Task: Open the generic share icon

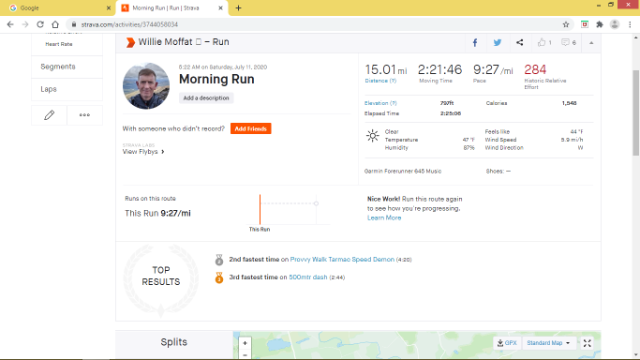Action: tap(520, 42)
